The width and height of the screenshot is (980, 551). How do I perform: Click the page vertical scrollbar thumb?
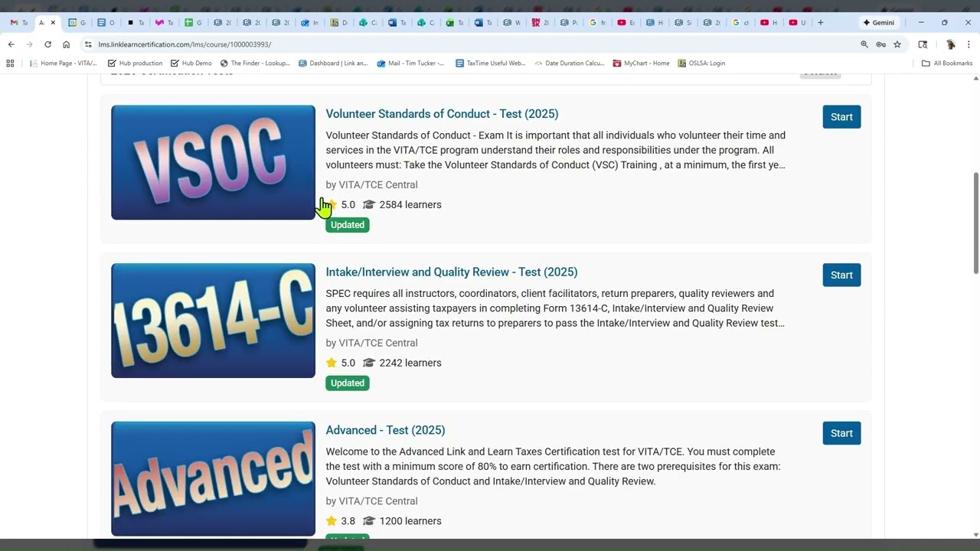point(975,222)
